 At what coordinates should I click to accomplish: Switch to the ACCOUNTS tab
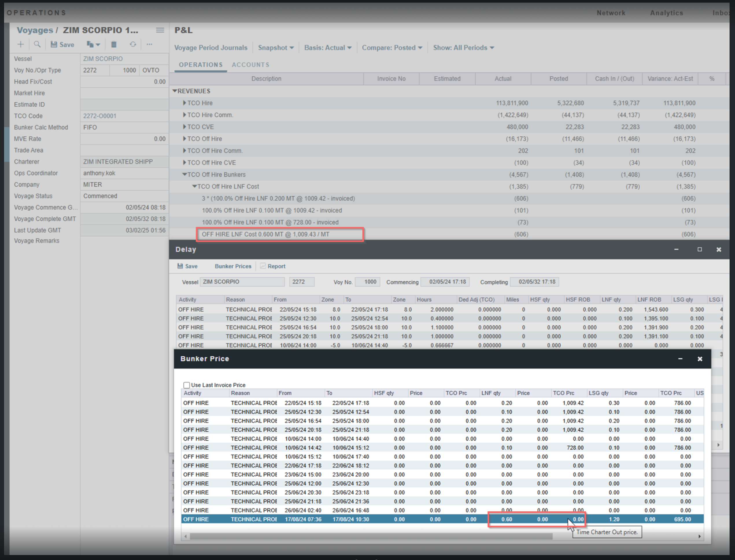click(251, 65)
